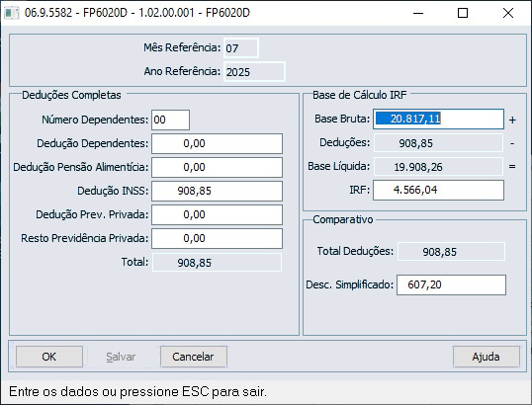Click the Cancelar button

click(193, 357)
